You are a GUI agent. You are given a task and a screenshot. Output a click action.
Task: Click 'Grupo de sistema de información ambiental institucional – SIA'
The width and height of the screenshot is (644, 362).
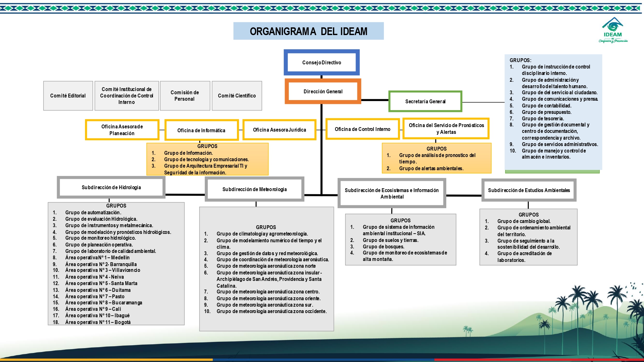tap(399, 230)
